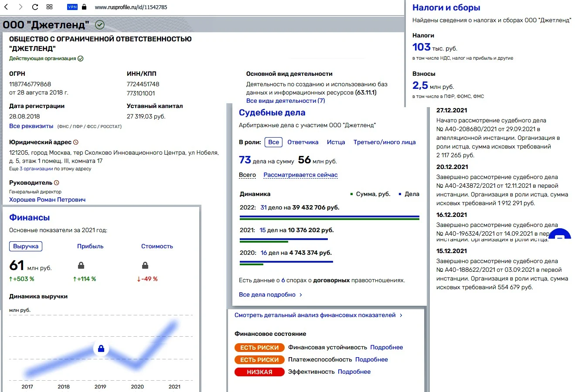This screenshot has height=392, width=575.
Task: Switch to the Прибыль finance tab
Action: point(90,247)
